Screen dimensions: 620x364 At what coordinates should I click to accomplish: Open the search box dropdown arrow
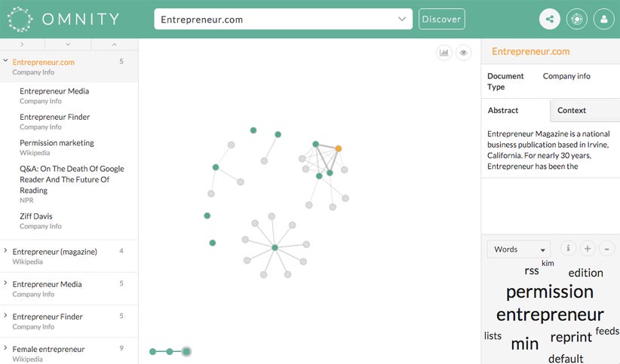(x=402, y=19)
